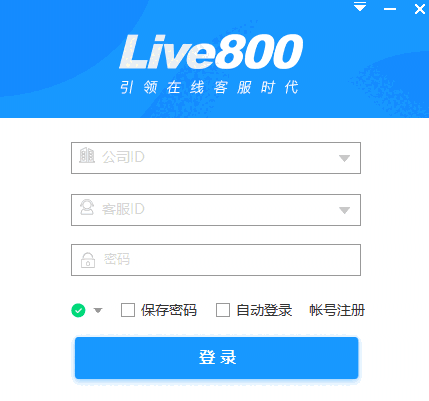Expand the 客服ID dropdown arrow
Image resolution: width=429 pixels, height=401 pixels.
click(344, 210)
